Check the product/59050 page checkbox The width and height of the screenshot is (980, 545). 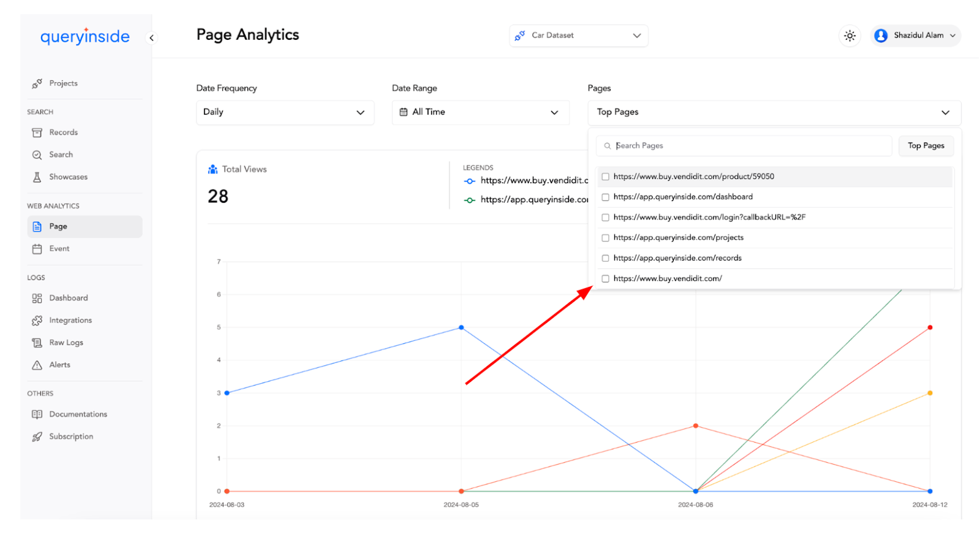point(606,177)
